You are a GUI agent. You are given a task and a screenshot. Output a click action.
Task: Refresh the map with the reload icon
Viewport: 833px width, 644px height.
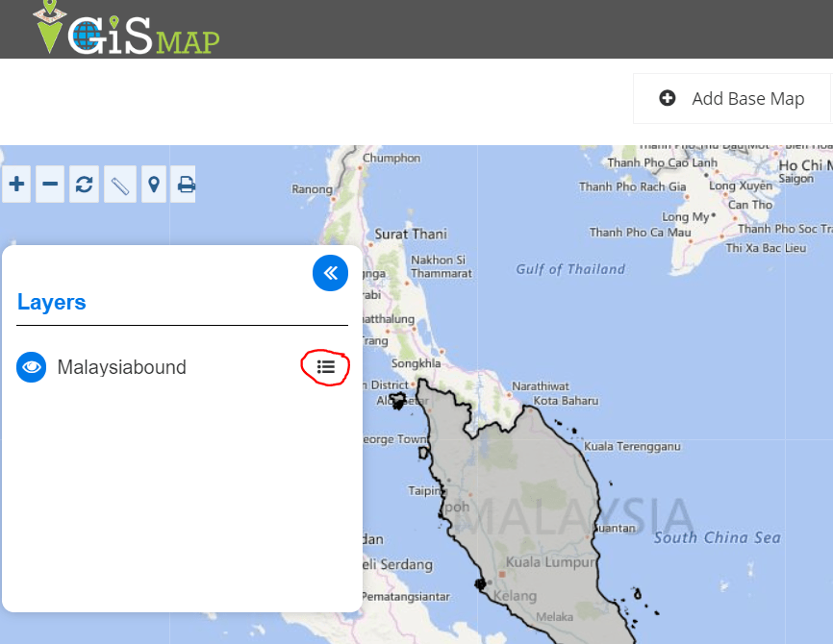84,185
